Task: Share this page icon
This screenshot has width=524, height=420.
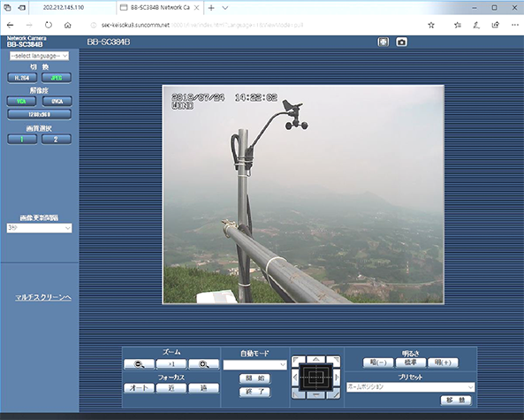Action: [495, 25]
